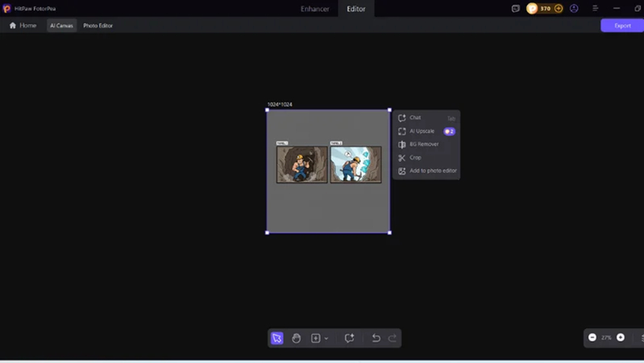Open the AI Canvas tab
The image size is (644, 363).
coord(61,26)
